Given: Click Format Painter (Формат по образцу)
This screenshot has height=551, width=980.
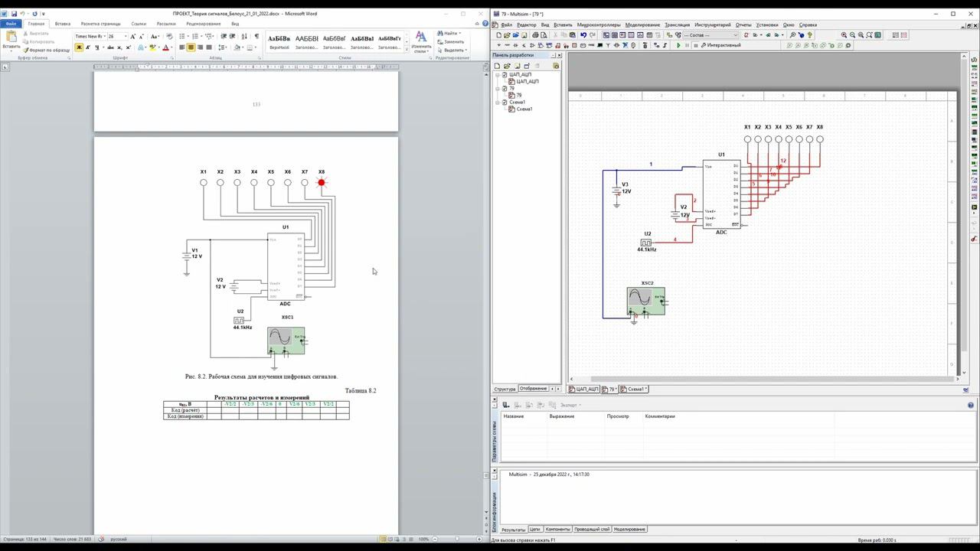Looking at the screenshot, I should pyautogui.click(x=47, y=50).
